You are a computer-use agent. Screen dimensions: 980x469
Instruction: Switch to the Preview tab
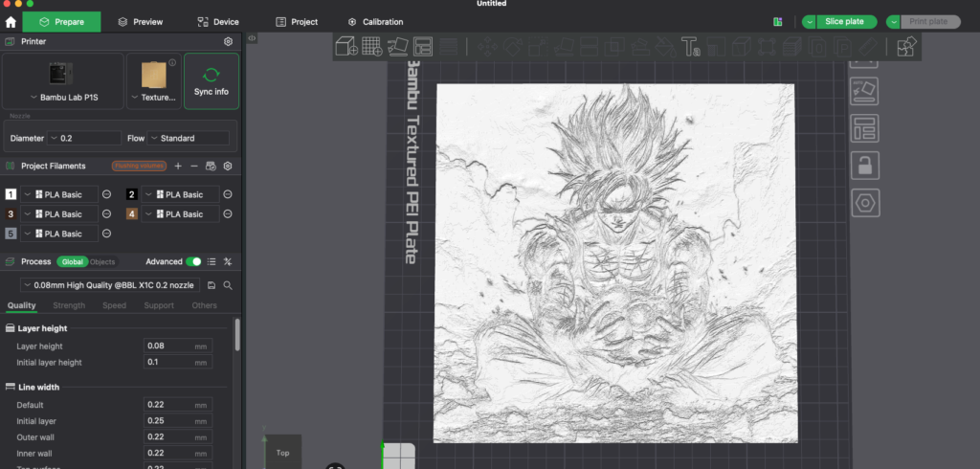tap(140, 22)
